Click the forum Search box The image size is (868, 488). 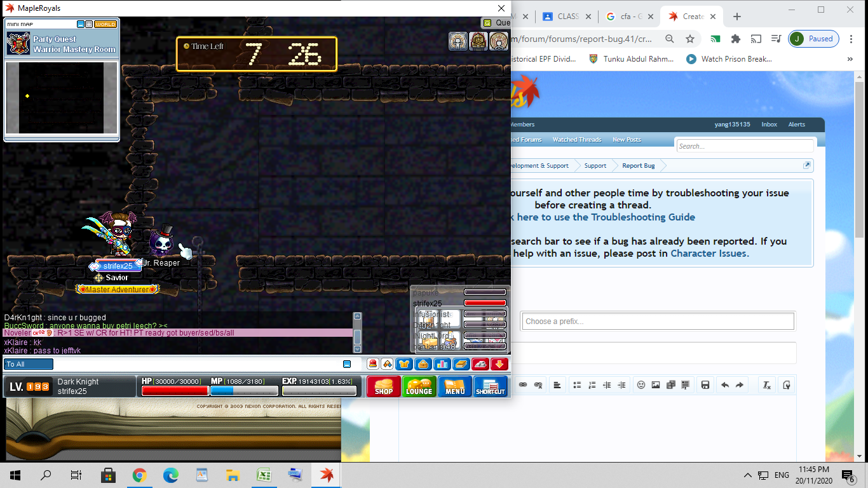pos(745,146)
